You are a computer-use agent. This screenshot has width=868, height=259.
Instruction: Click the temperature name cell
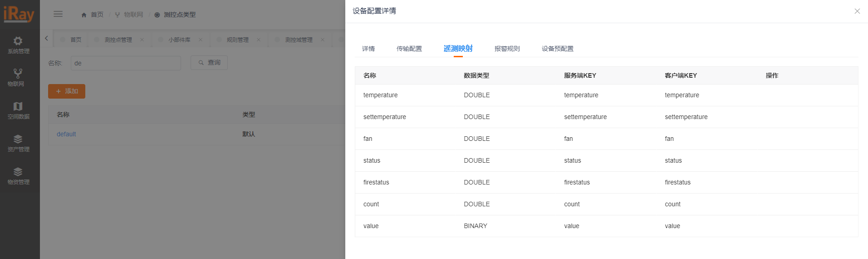coord(380,95)
